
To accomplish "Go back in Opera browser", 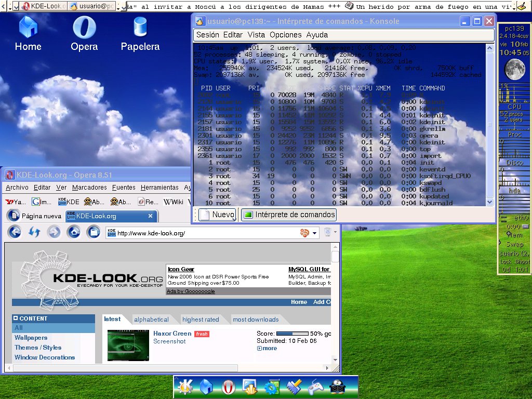I will point(15,232).
